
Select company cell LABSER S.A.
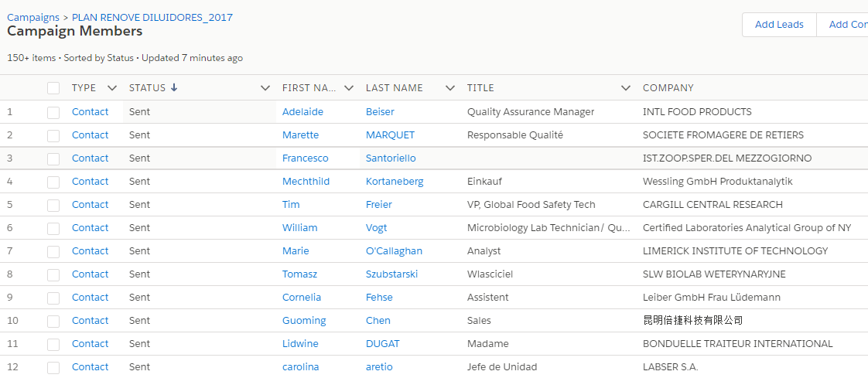[x=671, y=367]
